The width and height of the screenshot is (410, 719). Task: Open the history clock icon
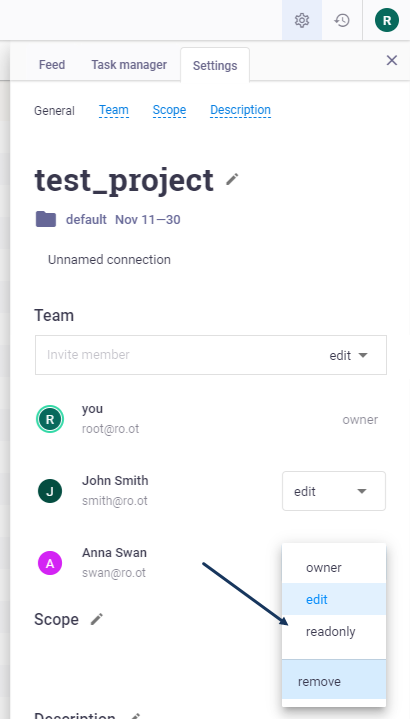coord(342,20)
